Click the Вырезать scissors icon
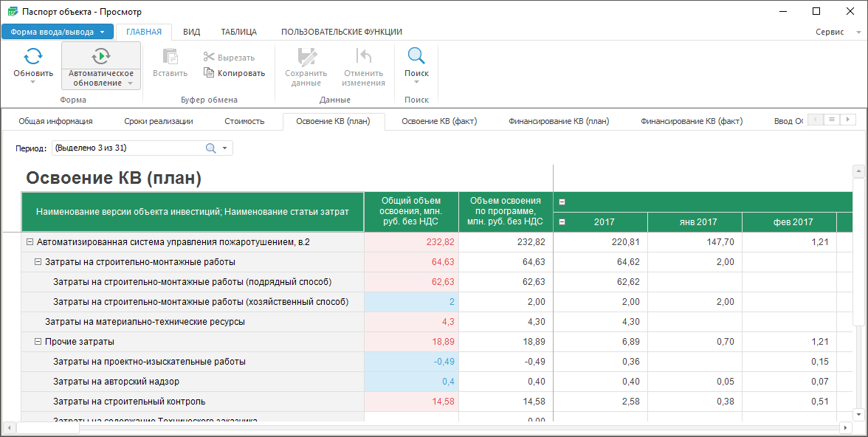 [209, 58]
